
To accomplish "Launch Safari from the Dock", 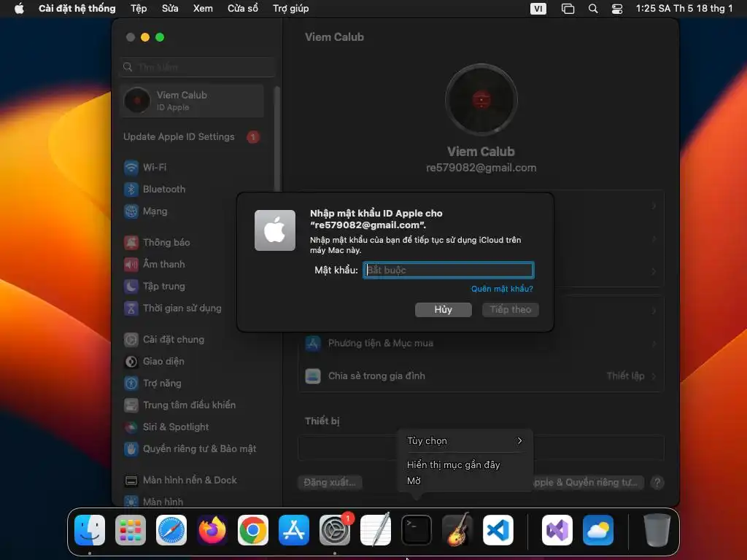I will click(171, 530).
